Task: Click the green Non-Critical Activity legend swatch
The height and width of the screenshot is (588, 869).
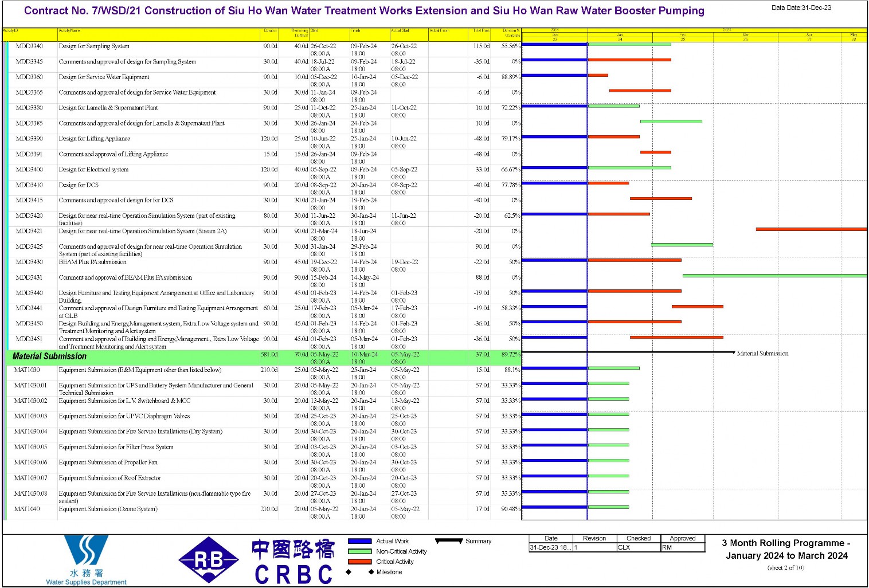Action: click(360, 551)
